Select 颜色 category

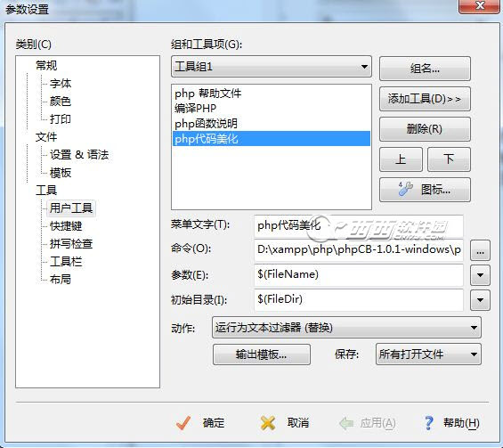click(61, 101)
